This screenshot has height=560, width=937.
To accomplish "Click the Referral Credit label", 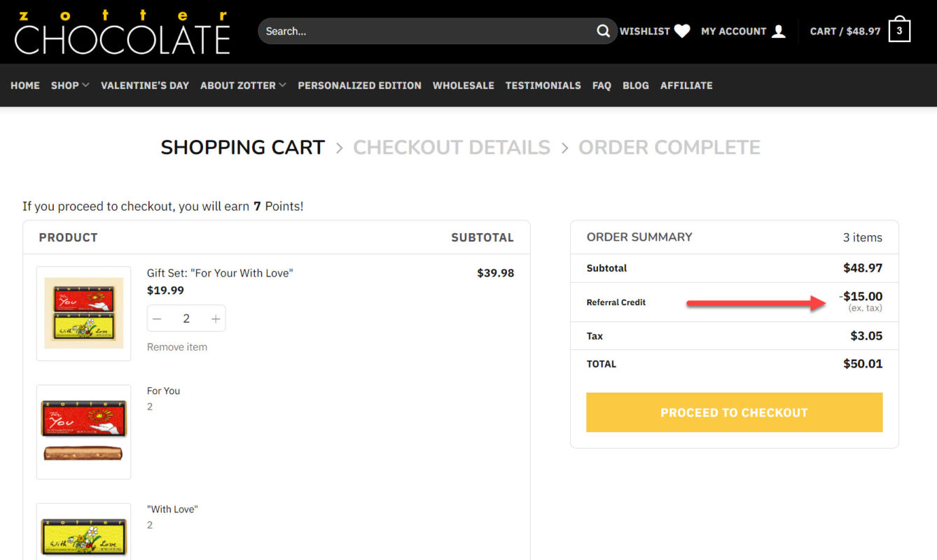I will pyautogui.click(x=616, y=302).
